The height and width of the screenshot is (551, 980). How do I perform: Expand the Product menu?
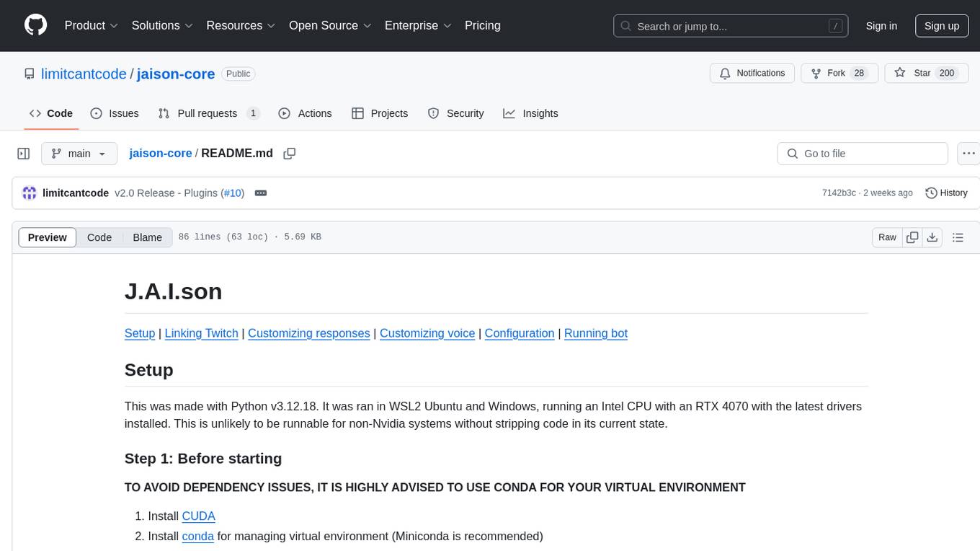pyautogui.click(x=92, y=25)
